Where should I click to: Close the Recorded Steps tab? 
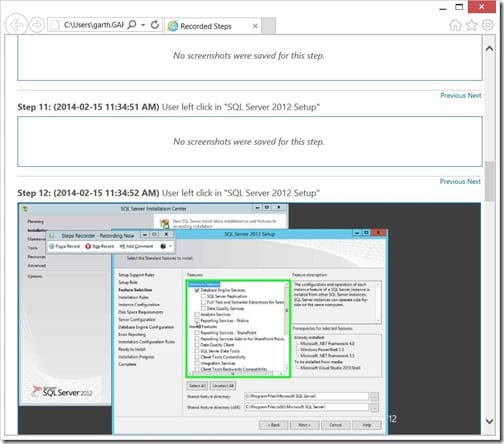[255, 26]
